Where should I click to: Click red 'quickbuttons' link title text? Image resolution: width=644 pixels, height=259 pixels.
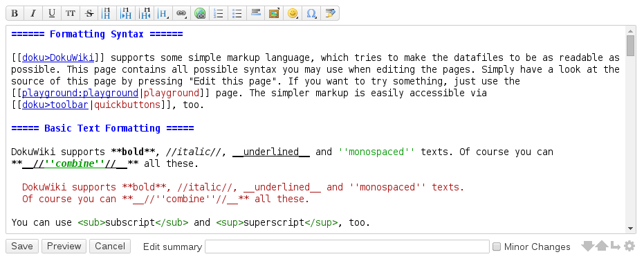127,105
